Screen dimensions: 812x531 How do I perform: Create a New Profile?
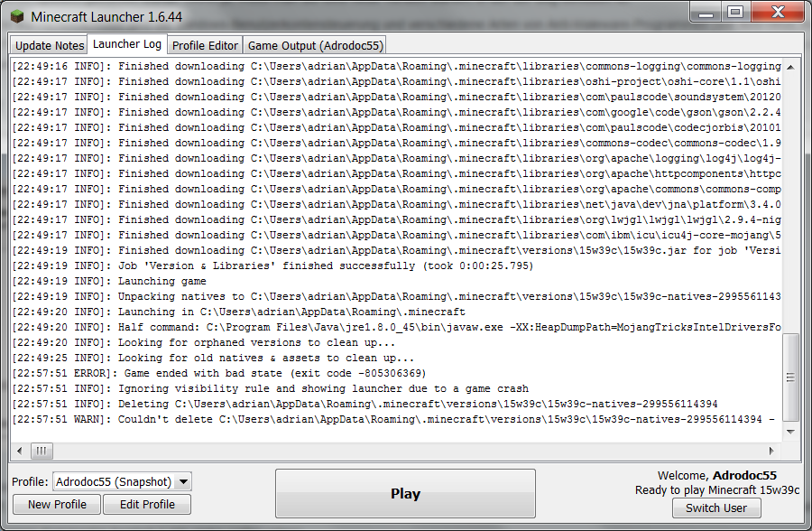tap(57, 505)
